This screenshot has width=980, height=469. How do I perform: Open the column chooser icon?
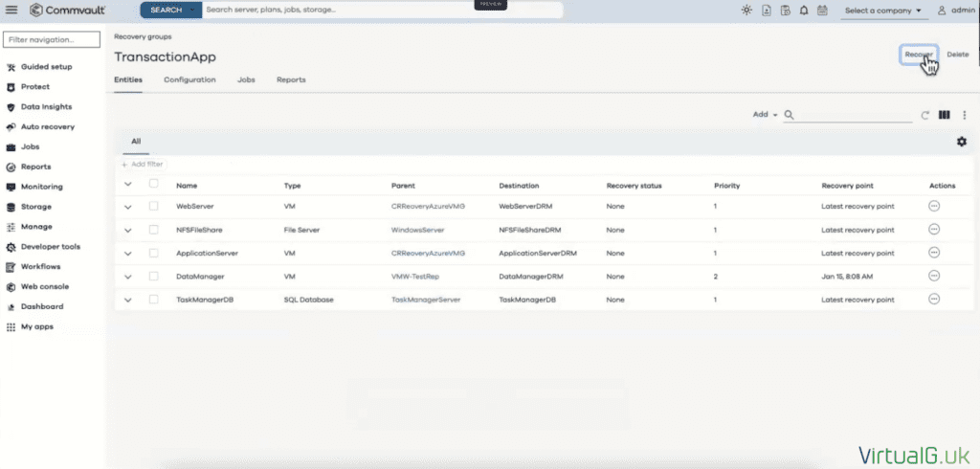(x=945, y=115)
